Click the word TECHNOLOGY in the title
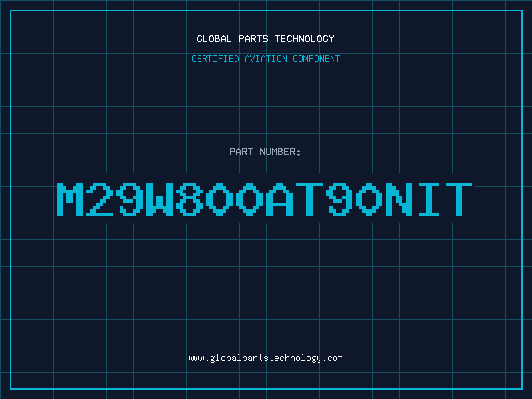The image size is (532, 399). pos(305,39)
